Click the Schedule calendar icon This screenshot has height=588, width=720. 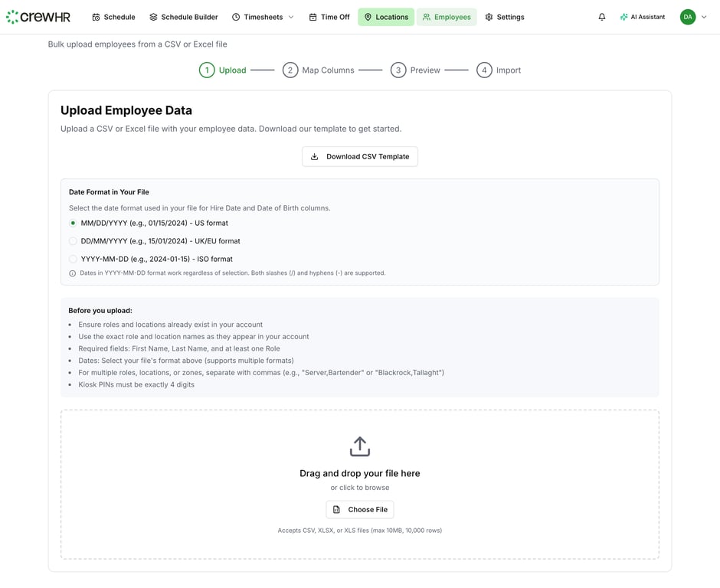[x=96, y=17]
